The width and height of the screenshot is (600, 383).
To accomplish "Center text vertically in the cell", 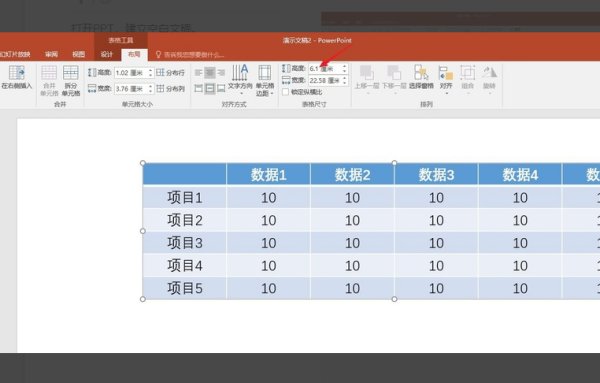I will (x=210, y=88).
